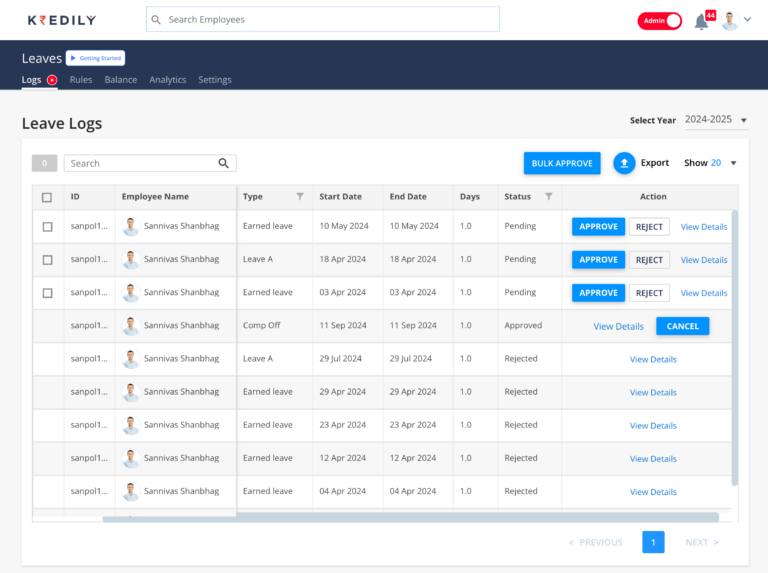This screenshot has height=573, width=768.
Task: View details of the 29 Apr 2024 leave
Action: click(653, 392)
